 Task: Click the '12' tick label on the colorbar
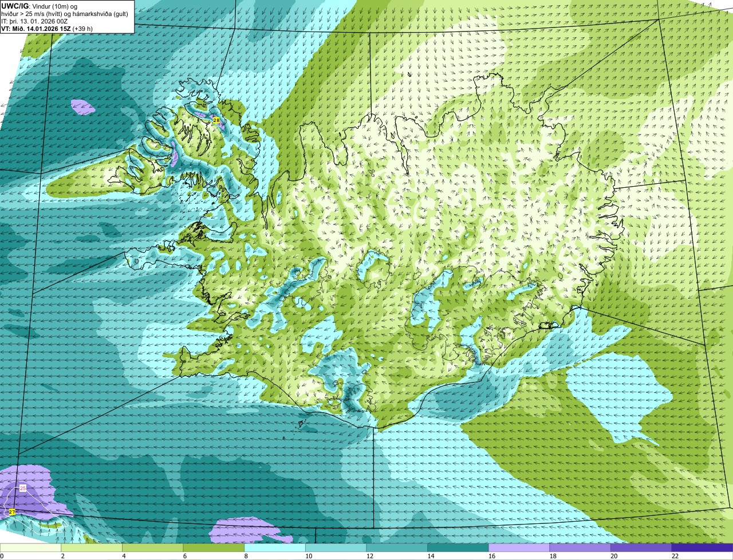(369, 556)
